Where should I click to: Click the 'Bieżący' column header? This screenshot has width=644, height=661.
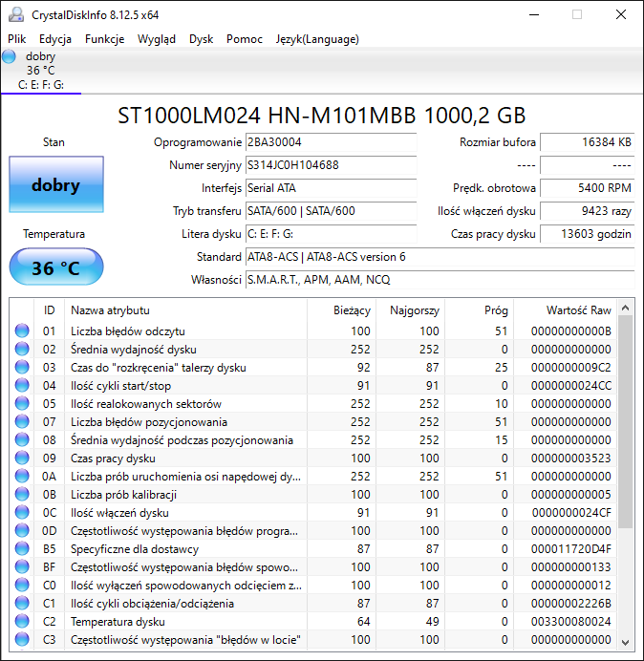342,310
